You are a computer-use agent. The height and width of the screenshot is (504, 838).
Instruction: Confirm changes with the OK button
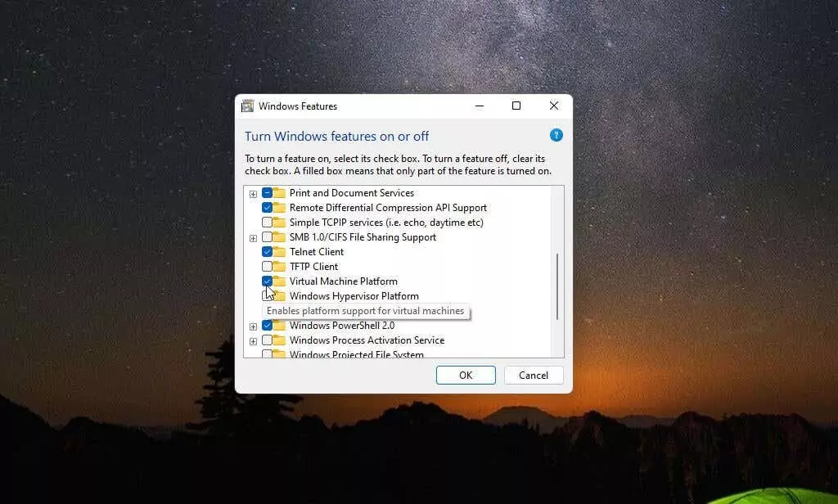tap(466, 376)
